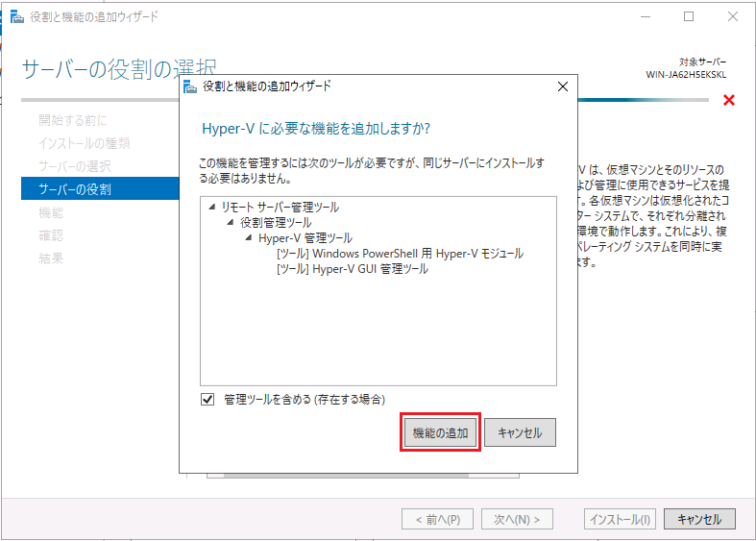The image size is (756, 541).
Task: Collapse リモート サーバー管理ツール node
Action: pos(211,207)
